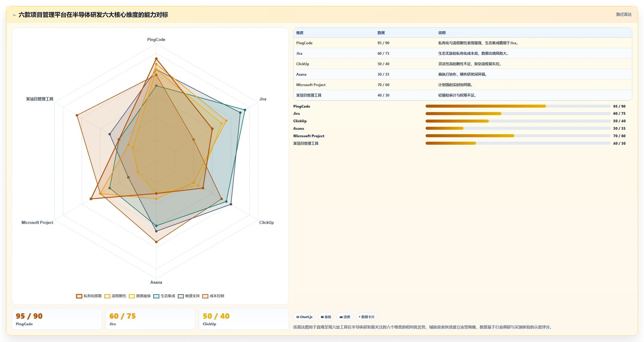Click the 说明 column header
This screenshot has width=644, height=342.
pos(442,33)
